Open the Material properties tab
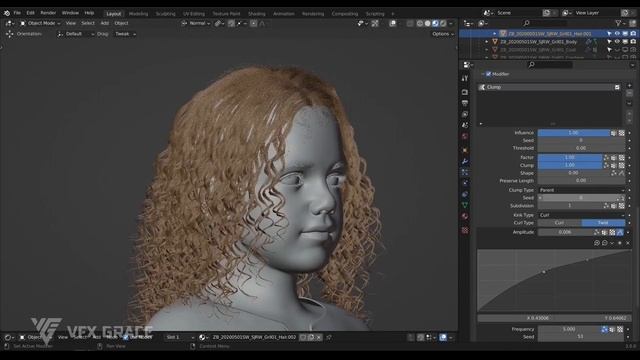Viewport: 640px width, 360px height. point(465,216)
